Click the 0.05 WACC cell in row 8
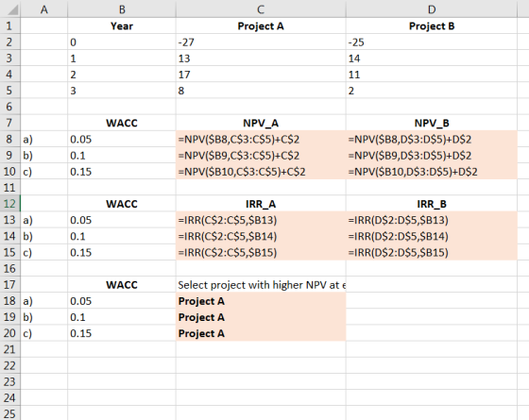This screenshot has width=529, height=420. [122, 140]
